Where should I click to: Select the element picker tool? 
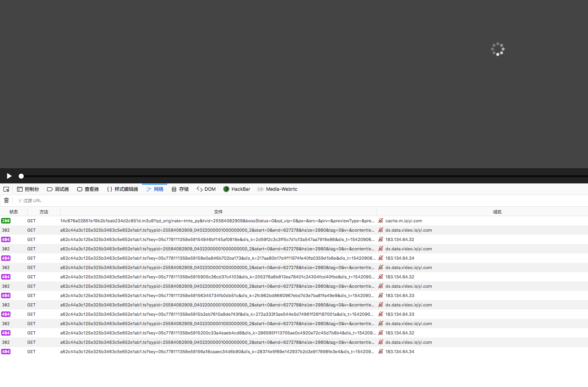tap(6, 189)
